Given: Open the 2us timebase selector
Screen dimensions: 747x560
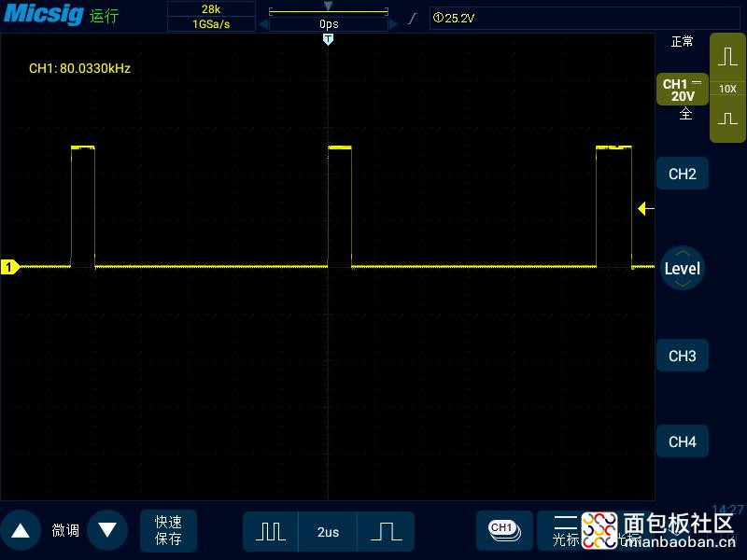Looking at the screenshot, I should click(328, 531).
